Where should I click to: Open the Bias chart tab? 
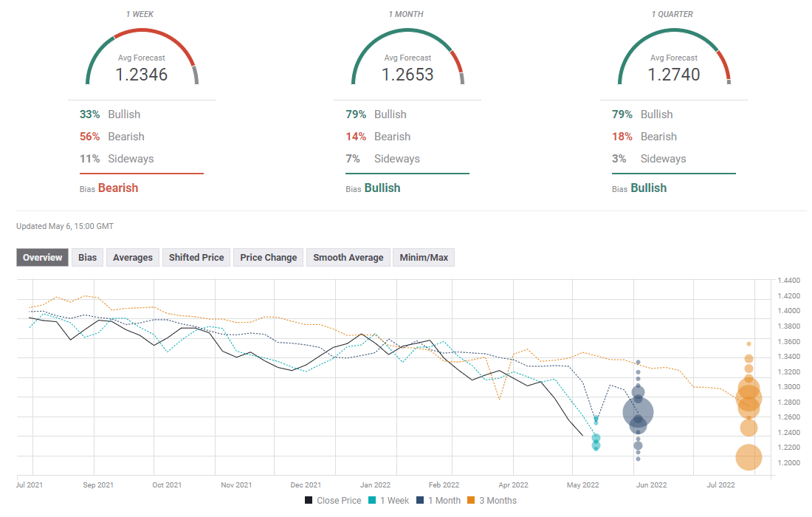tap(87, 257)
